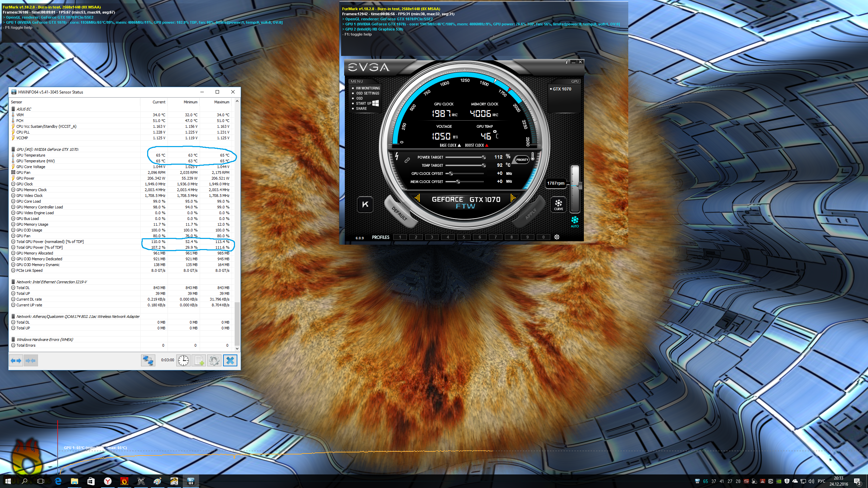Image resolution: width=868 pixels, height=488 pixels.
Task: Show previous GPU with left yellow arrow
Action: tap(417, 198)
